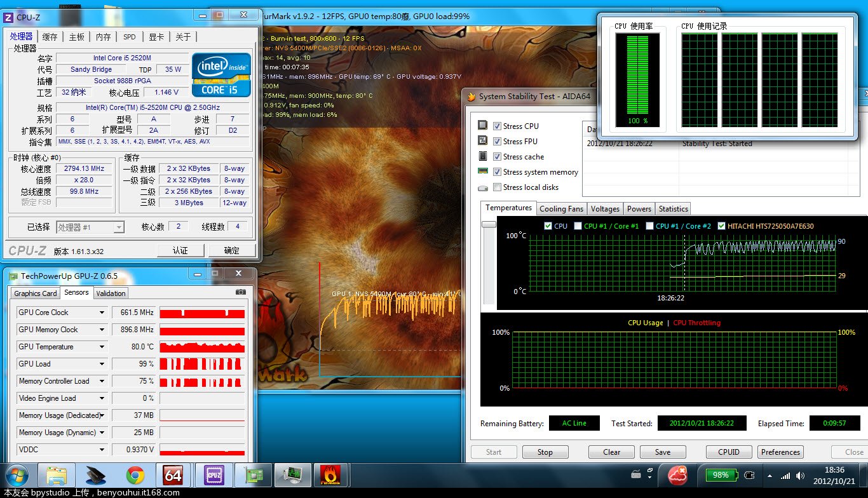Switch to AIDA64 Statistics tab
Image resolution: width=868 pixels, height=498 pixels.
click(x=674, y=208)
